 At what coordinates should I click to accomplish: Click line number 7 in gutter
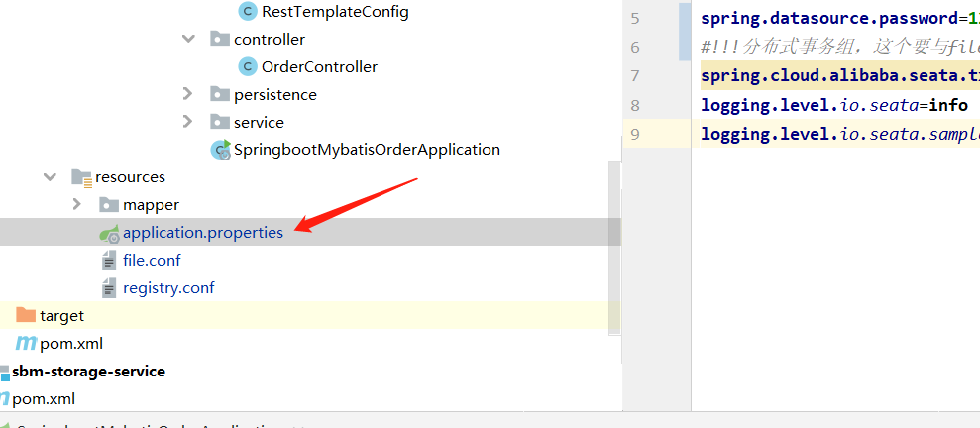tap(635, 75)
